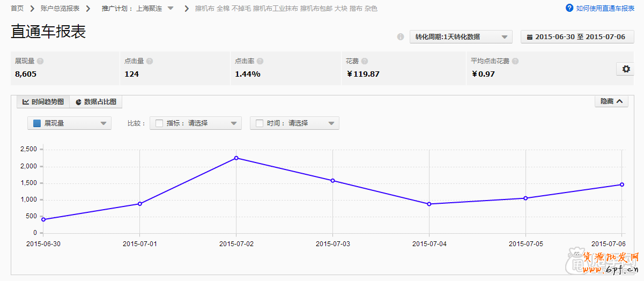Expand the 推广计划 上海聚连 dropdown arrow
Viewport: 644px width, 281px height.
point(171,9)
